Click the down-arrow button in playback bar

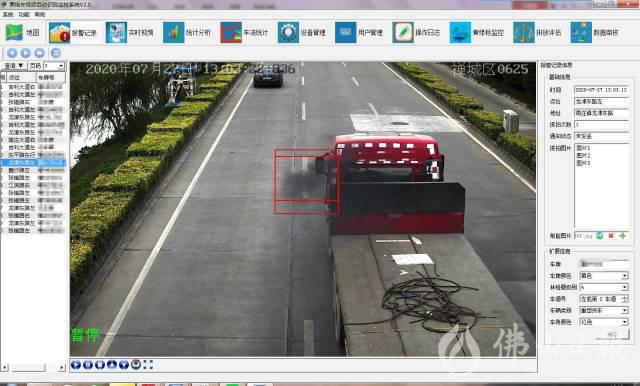pos(124,365)
